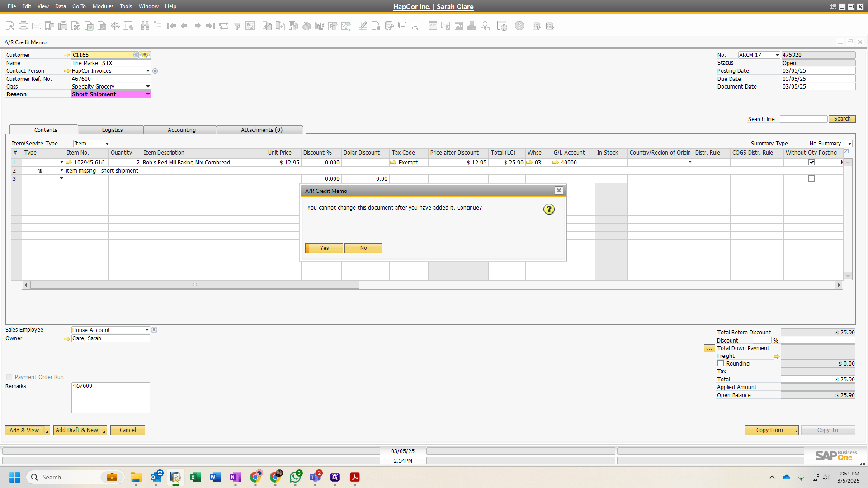Image resolution: width=868 pixels, height=488 pixels.
Task: Expand the Reason Short Shipment dropdown
Action: pyautogui.click(x=148, y=94)
